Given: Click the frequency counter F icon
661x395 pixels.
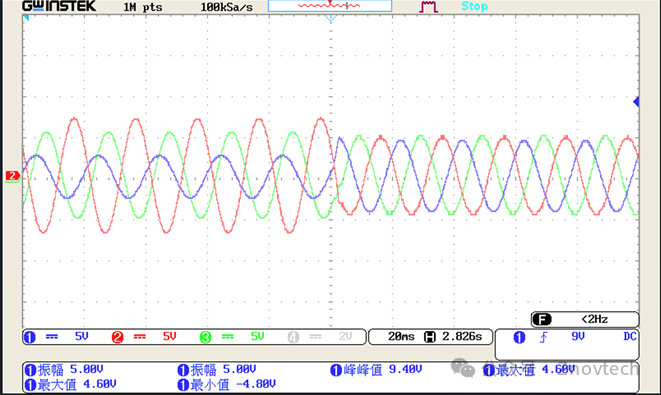Looking at the screenshot, I should click(542, 320).
